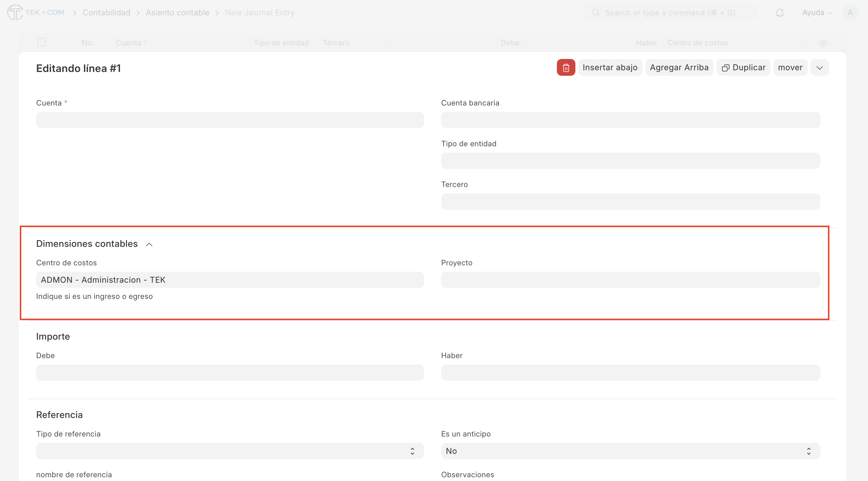This screenshot has height=481, width=868.
Task: Go to Contabilidad breadcrumb
Action: pos(106,13)
